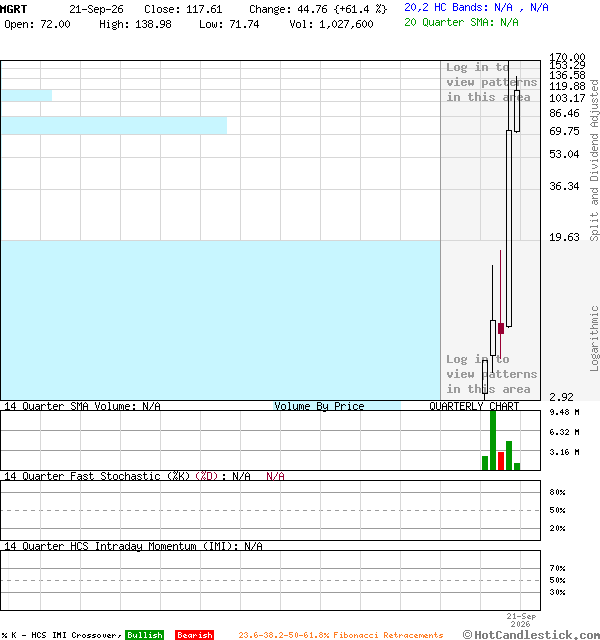The image size is (600, 640).
Task: Click the 21-Sep 2026 date axis marker
Action: tap(521, 620)
